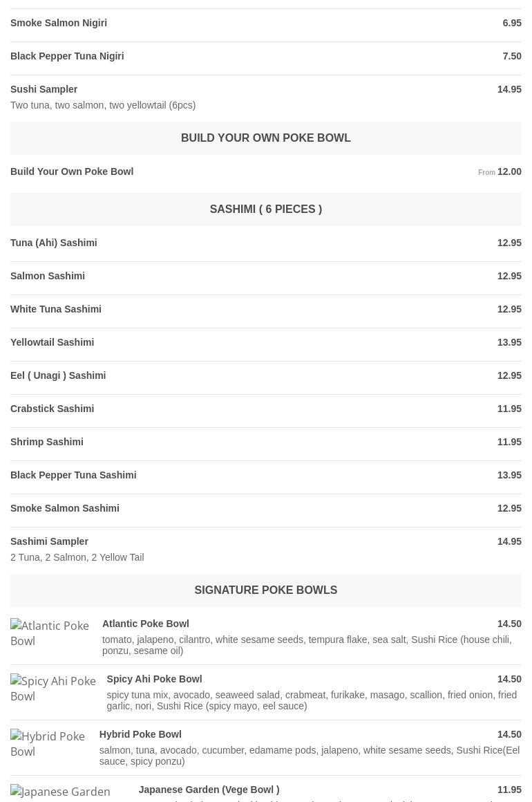Screen dimensions: 532x802
Task: Choose Black Pepper Tuna Sashimi
Action: coord(266,476)
